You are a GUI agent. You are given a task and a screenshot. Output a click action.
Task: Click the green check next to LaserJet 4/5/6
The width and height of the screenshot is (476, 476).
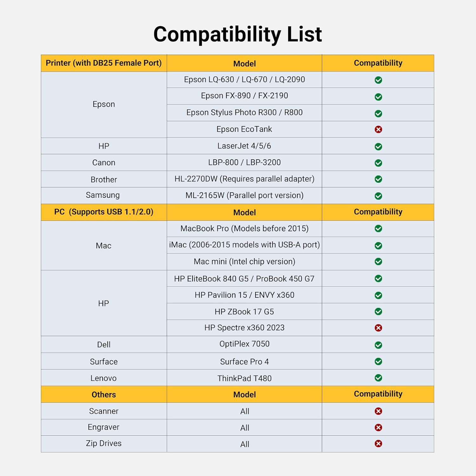(x=378, y=147)
